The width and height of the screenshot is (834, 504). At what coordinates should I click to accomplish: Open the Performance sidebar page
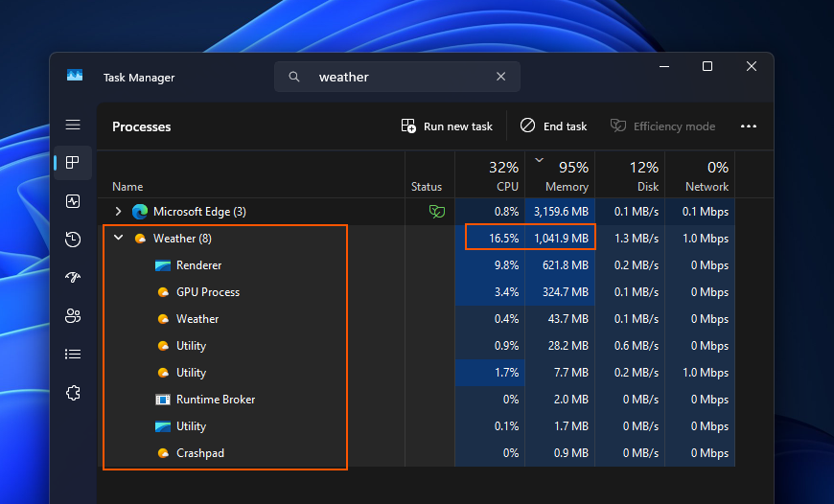click(73, 201)
